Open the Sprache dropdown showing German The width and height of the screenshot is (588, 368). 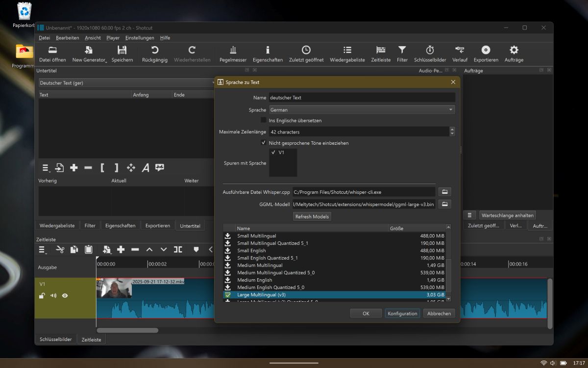[362, 110]
